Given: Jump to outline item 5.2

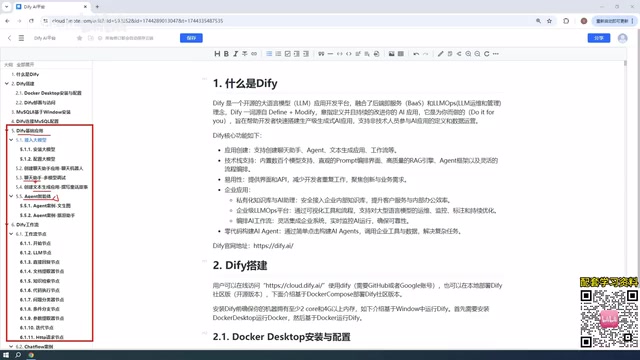Looking at the screenshot, I should [49, 168].
